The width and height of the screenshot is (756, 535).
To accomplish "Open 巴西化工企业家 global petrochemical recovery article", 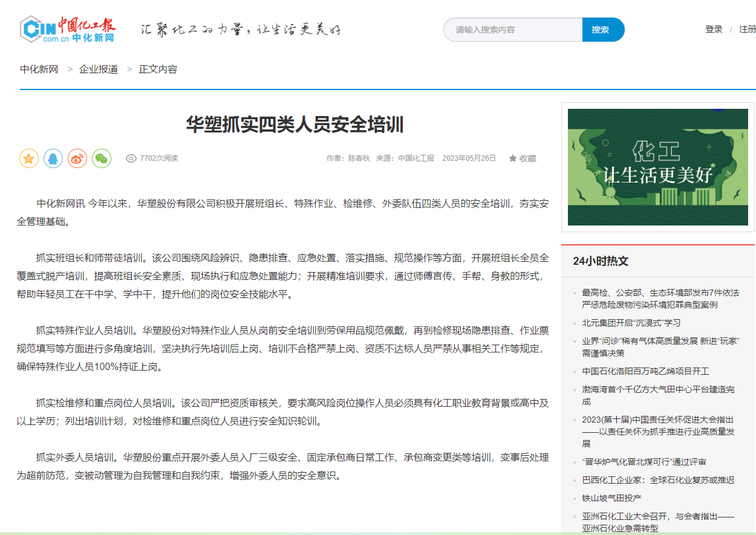I will 658,480.
